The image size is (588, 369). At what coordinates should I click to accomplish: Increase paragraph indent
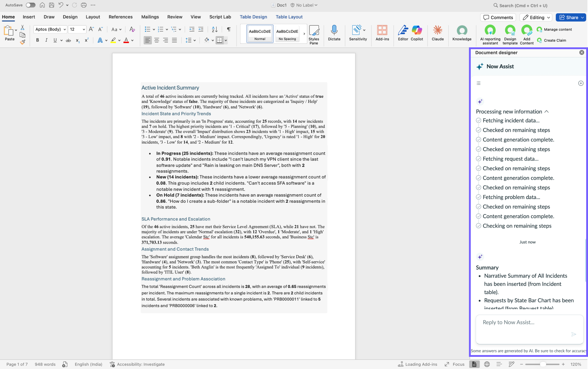pyautogui.click(x=201, y=29)
